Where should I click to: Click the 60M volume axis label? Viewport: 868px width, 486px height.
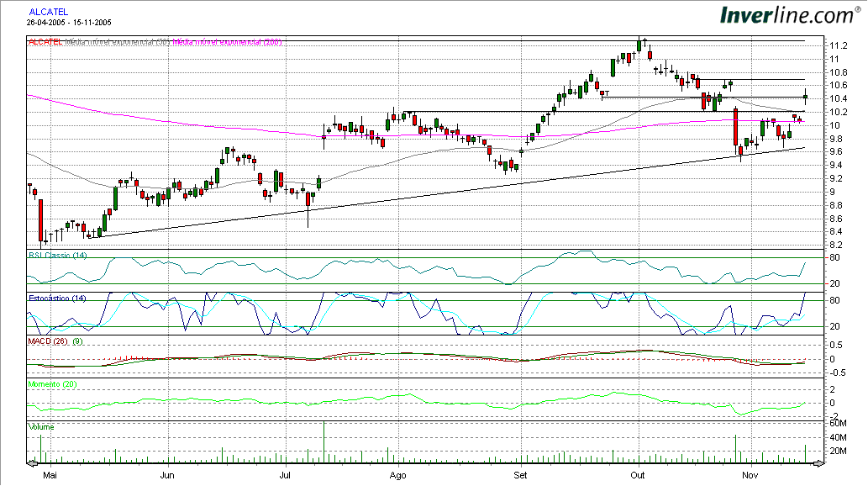pos(839,424)
